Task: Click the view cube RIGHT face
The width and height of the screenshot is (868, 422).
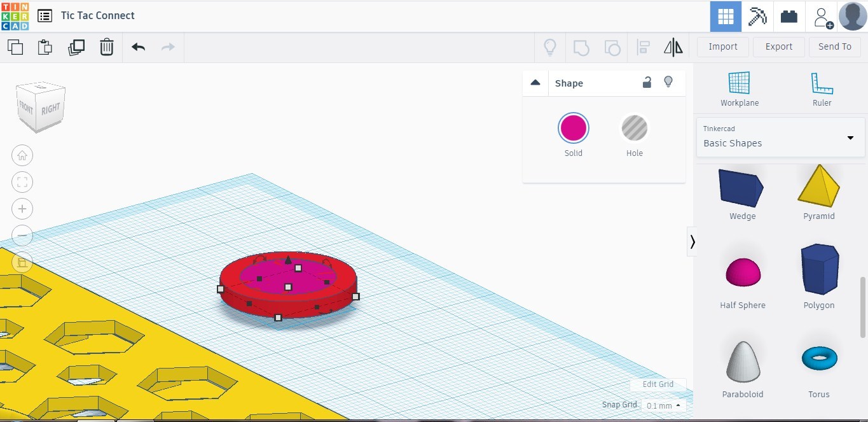Action: coord(51,109)
